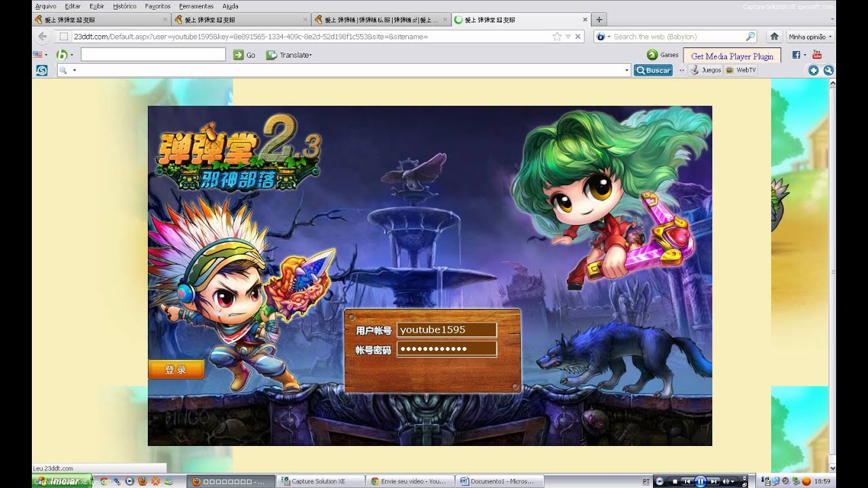Click the Go button in Babylon toolbar
The image size is (868, 488).
pyautogui.click(x=244, y=55)
